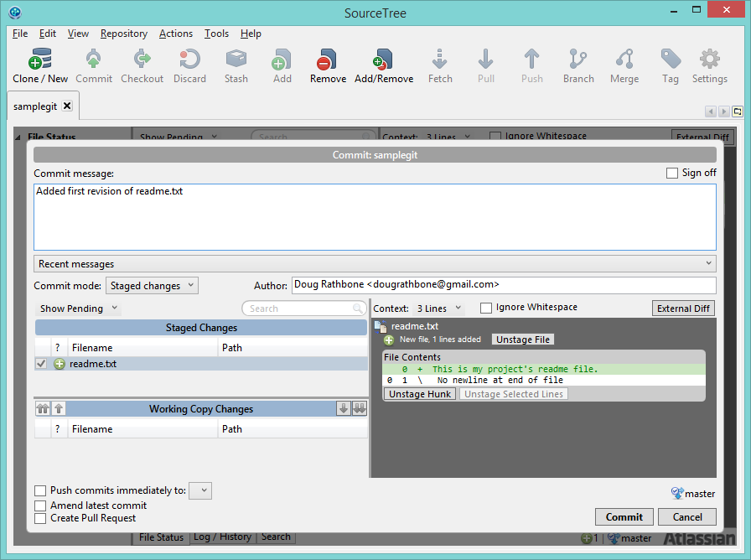
Task: Open the File menu
Action: (x=20, y=34)
